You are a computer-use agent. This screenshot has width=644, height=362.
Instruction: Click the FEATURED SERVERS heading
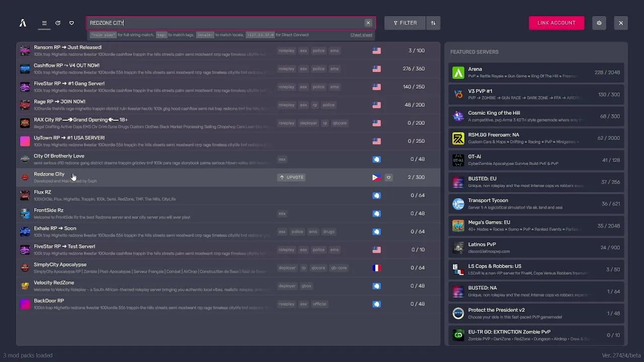(x=474, y=52)
